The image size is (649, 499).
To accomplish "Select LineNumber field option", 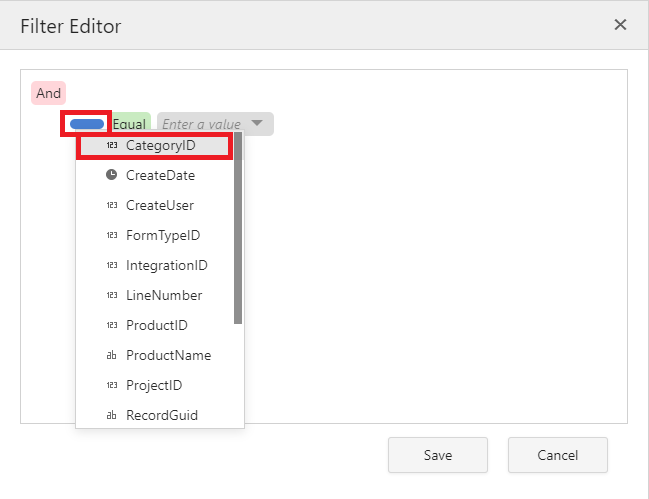I will click(154, 295).
